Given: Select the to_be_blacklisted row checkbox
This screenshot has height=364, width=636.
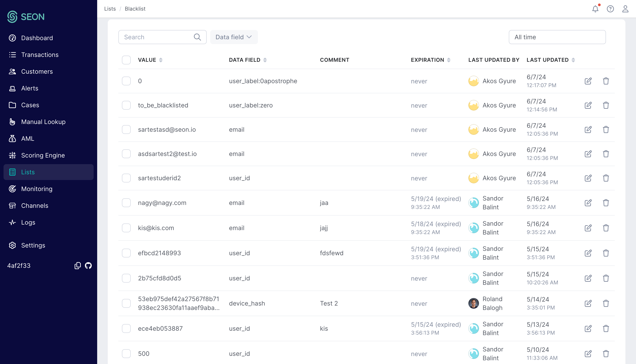Looking at the screenshot, I should [x=126, y=105].
